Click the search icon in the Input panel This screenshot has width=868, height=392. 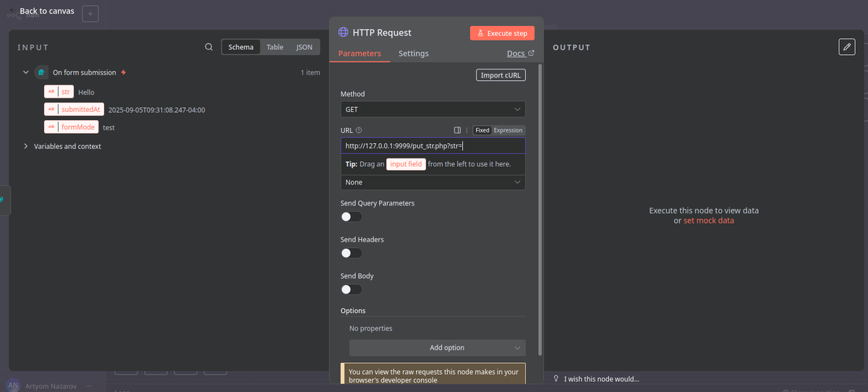[209, 47]
